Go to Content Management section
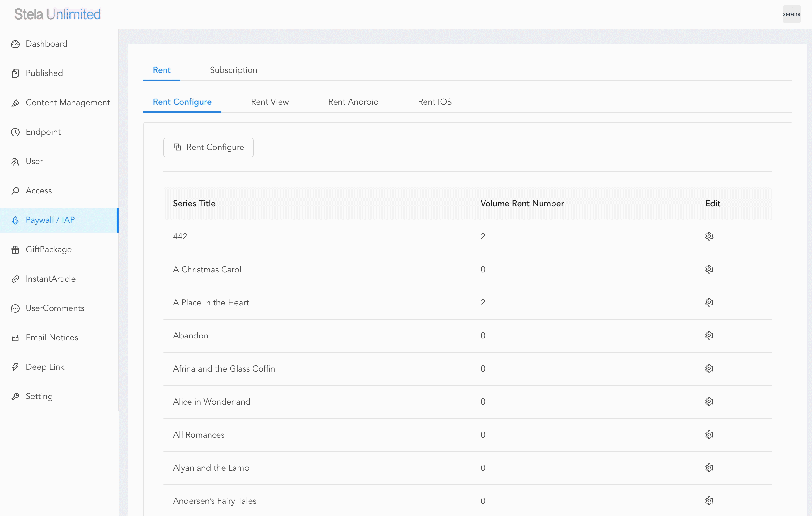This screenshot has width=812, height=516. click(x=68, y=103)
